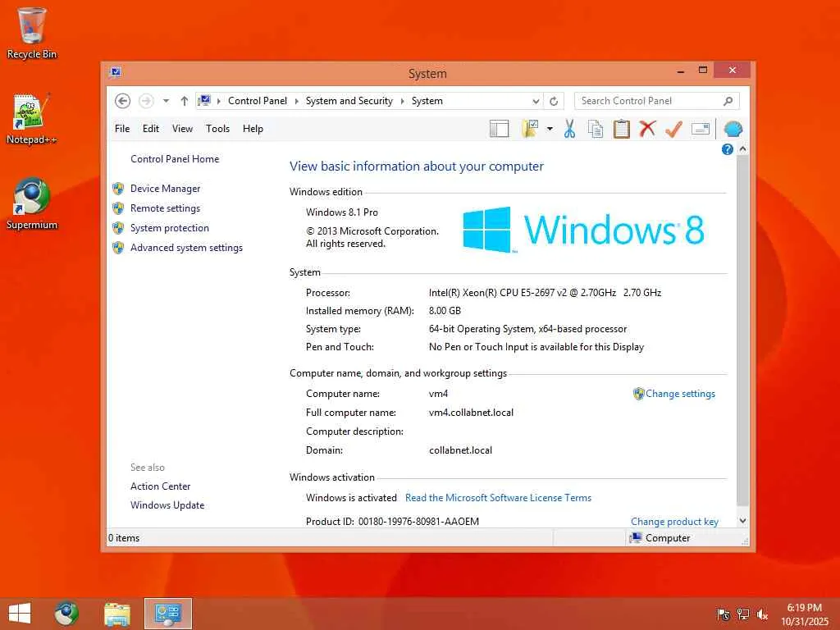Open System protection link
Screen dimensions: 840x630
(169, 228)
